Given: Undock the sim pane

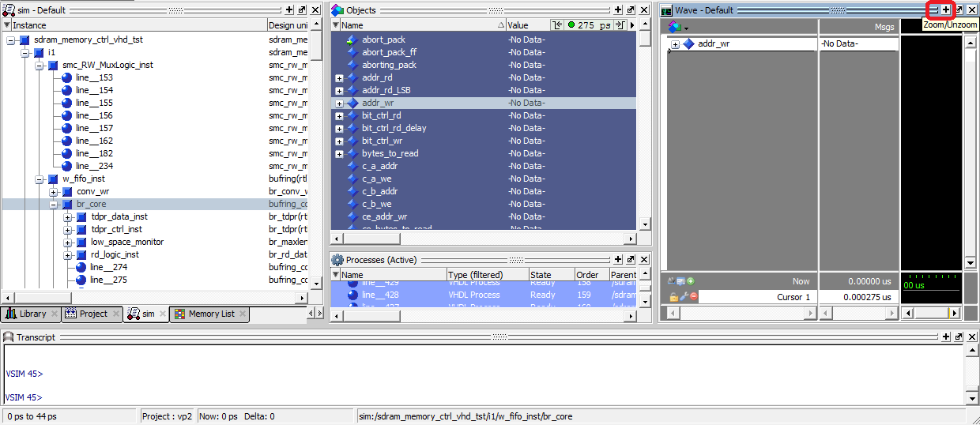Looking at the screenshot, I should tap(302, 10).
